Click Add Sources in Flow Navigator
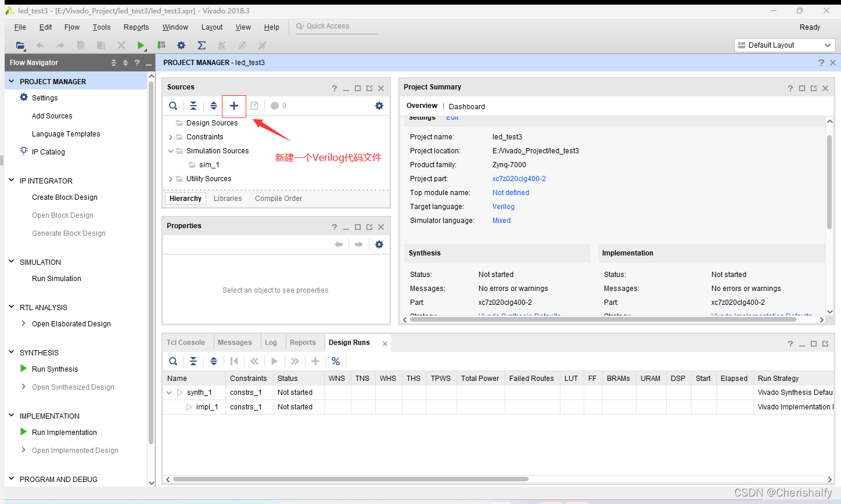The width and height of the screenshot is (841, 504). (x=52, y=116)
